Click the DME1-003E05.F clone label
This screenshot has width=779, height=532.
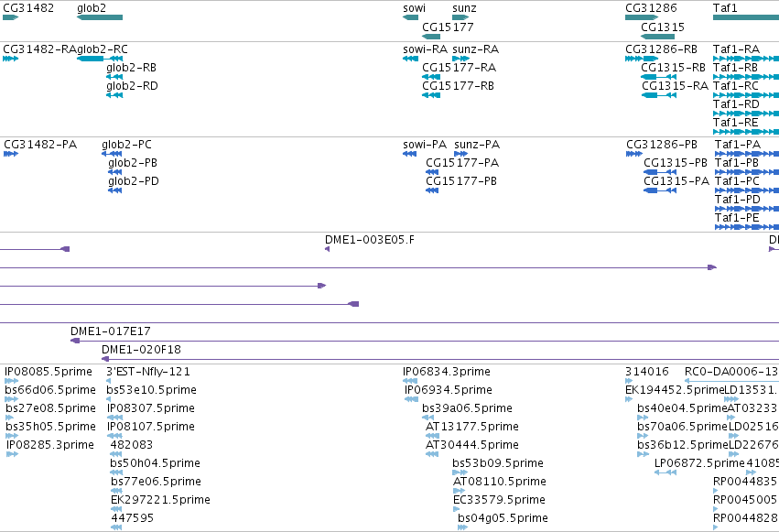[370, 240]
